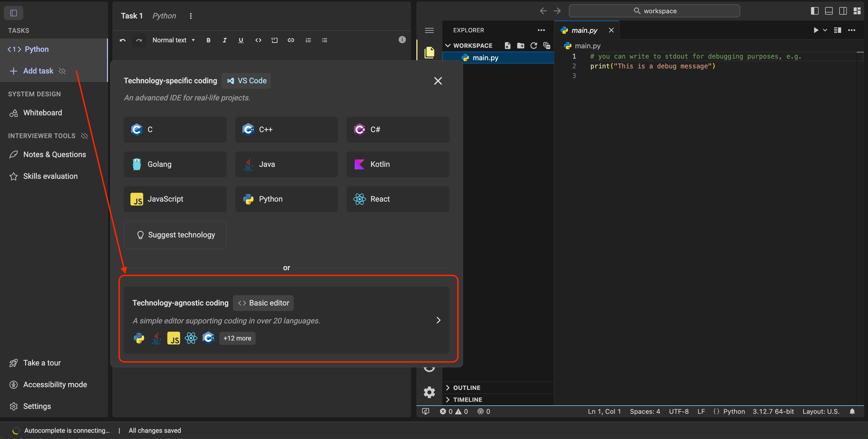868x439 pixels.
Task: Go back in VS Code navigation
Action: tap(543, 11)
